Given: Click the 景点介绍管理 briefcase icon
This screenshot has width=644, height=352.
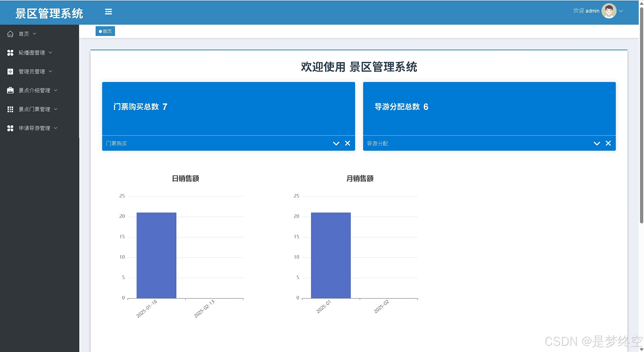Looking at the screenshot, I should click(10, 90).
